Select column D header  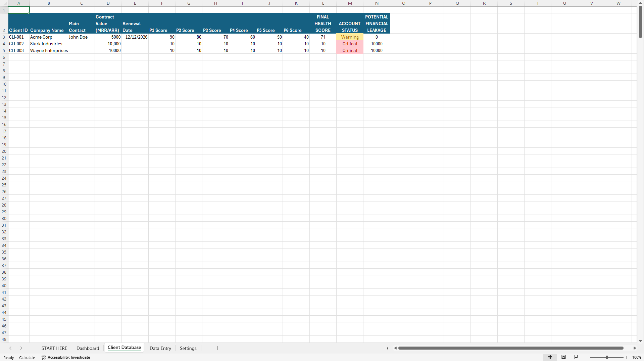point(108,3)
